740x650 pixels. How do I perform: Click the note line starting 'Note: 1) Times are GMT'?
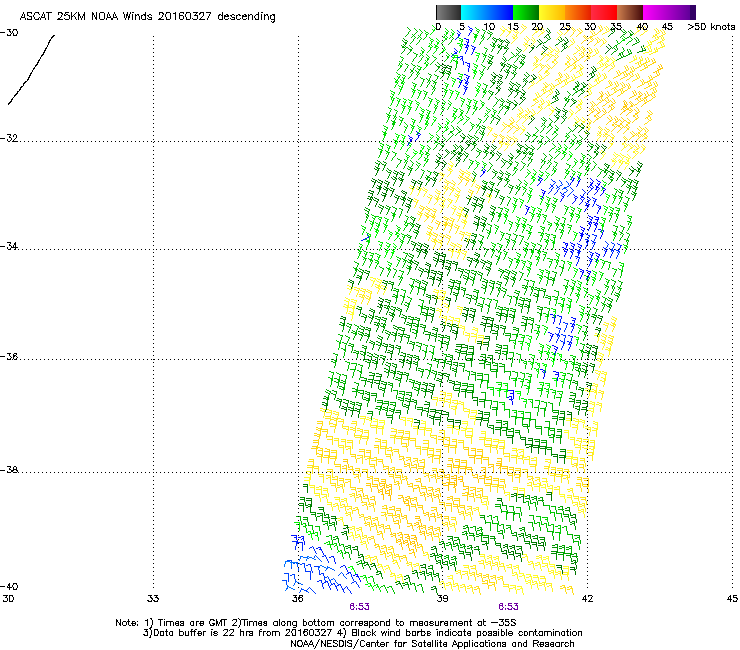[316, 623]
